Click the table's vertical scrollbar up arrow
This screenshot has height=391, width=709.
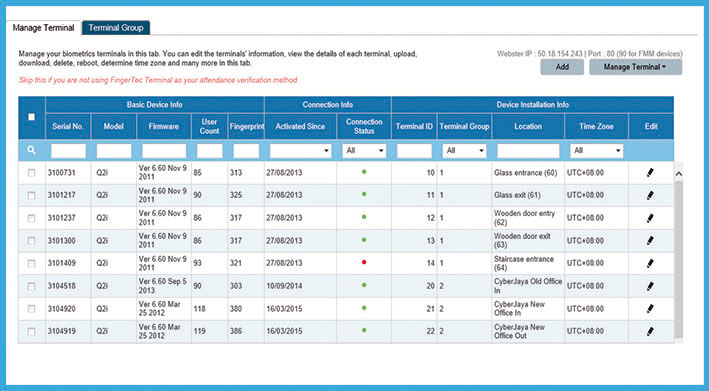(x=678, y=174)
